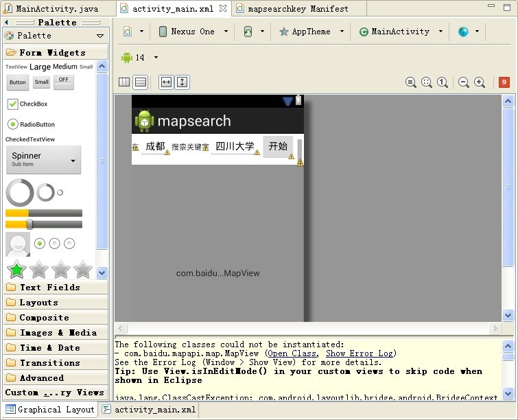This screenshot has height=420, width=518.
Task: Switch to the MainActivity.java tab
Action: click(57, 9)
